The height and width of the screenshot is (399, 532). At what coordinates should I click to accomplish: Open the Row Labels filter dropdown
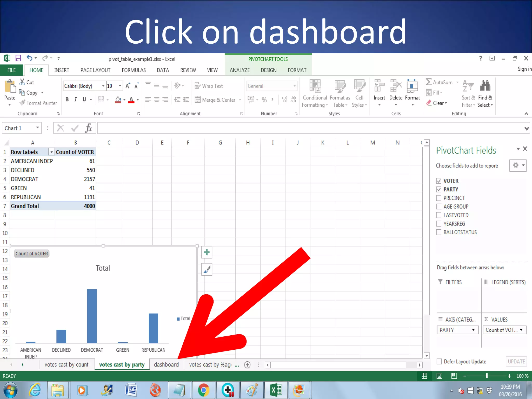tap(51, 152)
